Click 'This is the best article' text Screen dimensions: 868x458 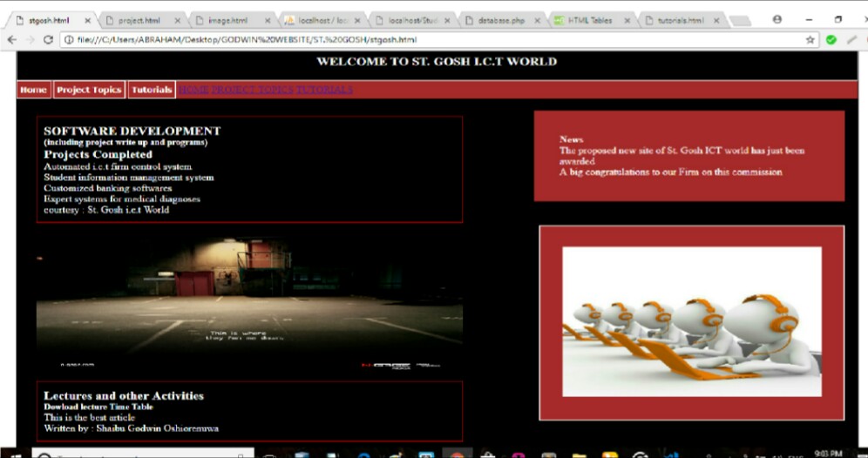pos(89,418)
